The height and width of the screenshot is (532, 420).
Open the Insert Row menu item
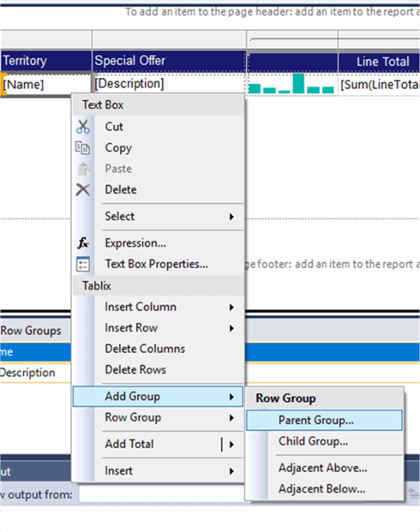pos(159,328)
